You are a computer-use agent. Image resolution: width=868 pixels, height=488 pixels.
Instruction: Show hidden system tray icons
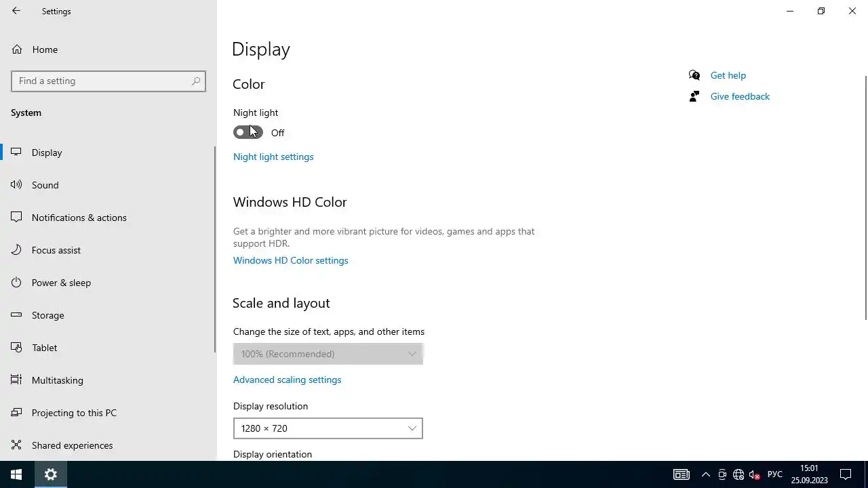click(705, 474)
